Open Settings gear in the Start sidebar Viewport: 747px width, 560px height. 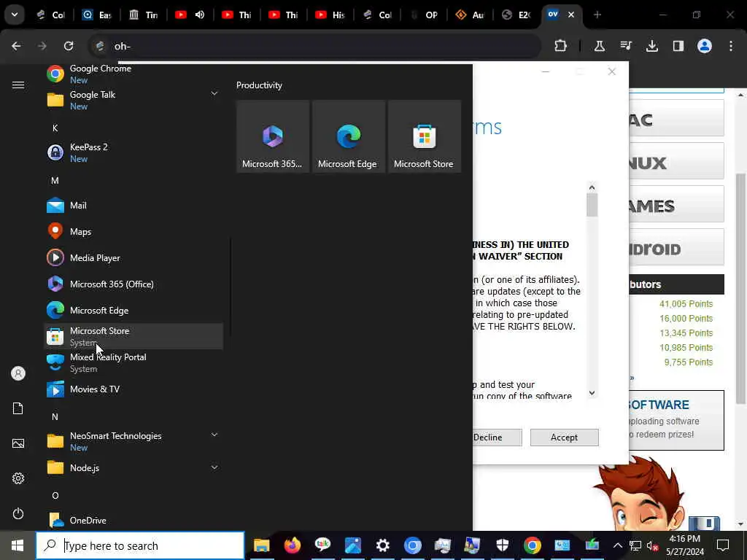(18, 478)
